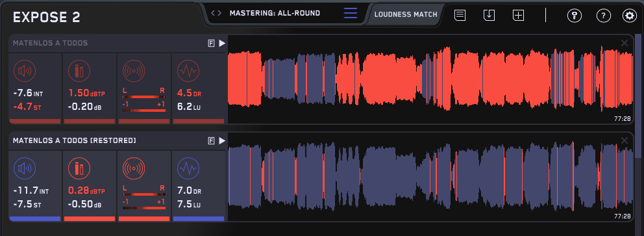Click the red dynamics waveform icon, first track

click(x=188, y=71)
